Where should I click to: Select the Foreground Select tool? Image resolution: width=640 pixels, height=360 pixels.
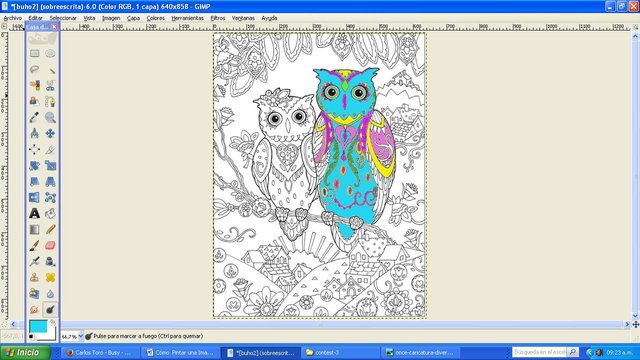34,101
